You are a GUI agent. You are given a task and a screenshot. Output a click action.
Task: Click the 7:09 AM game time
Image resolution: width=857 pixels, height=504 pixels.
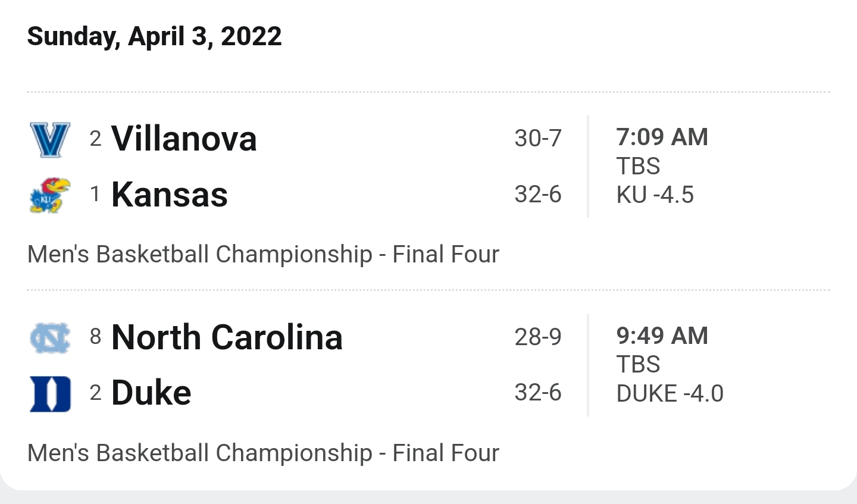tap(662, 137)
